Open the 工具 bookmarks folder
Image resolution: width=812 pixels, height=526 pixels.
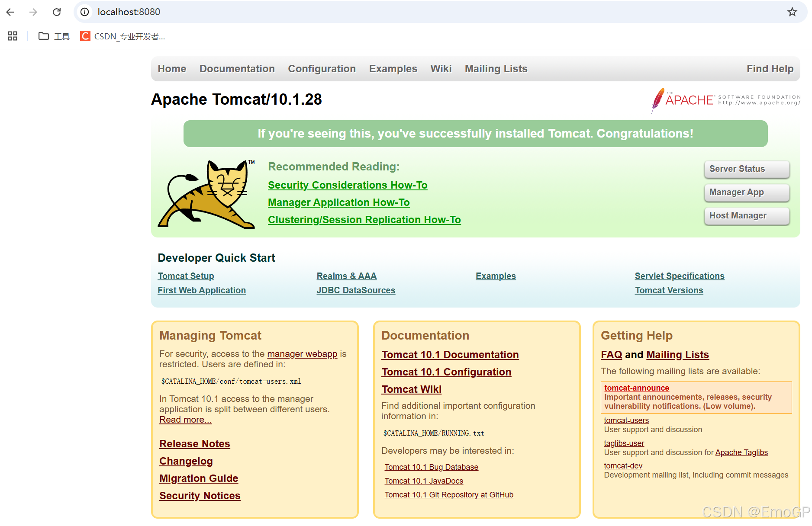click(54, 36)
